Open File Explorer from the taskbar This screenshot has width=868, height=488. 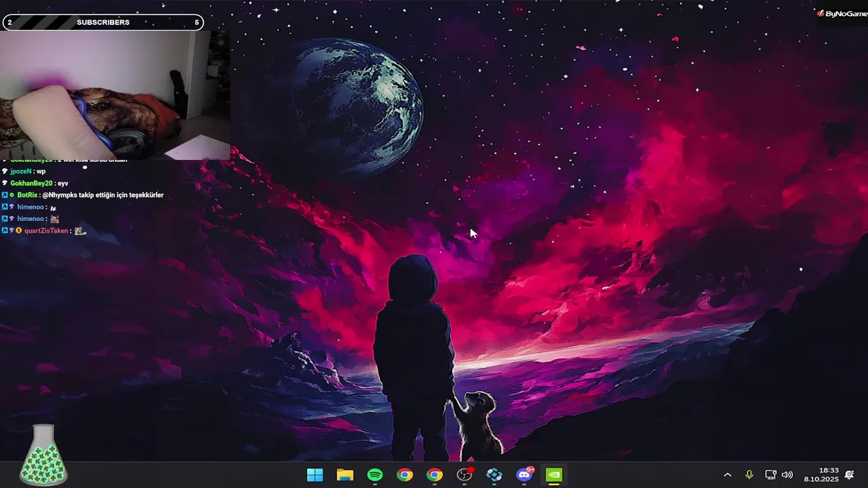click(x=345, y=474)
